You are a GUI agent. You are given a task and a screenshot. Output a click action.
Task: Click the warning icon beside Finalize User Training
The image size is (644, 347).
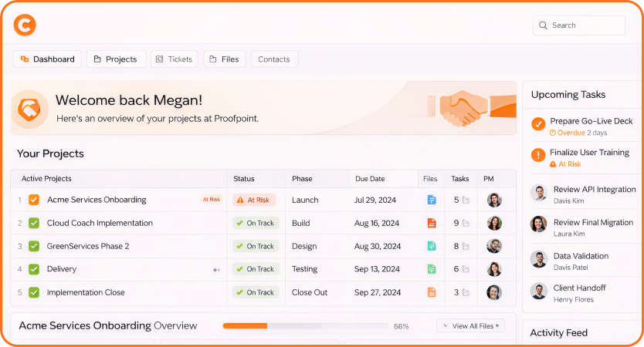point(538,155)
